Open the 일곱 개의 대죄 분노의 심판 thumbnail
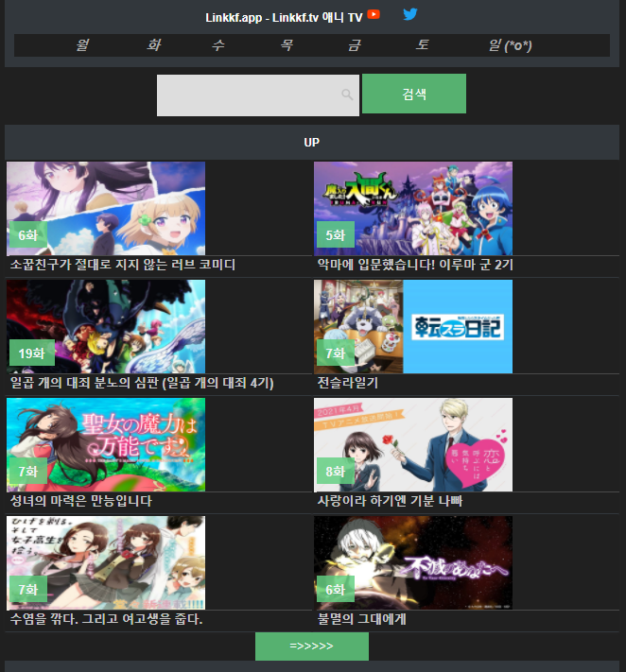 coord(106,327)
